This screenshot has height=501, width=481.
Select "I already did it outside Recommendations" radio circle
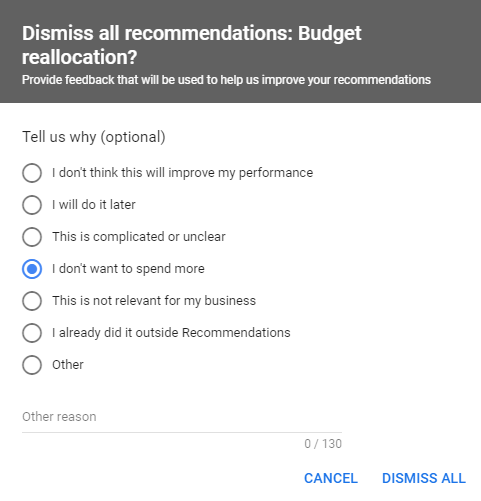(x=32, y=333)
